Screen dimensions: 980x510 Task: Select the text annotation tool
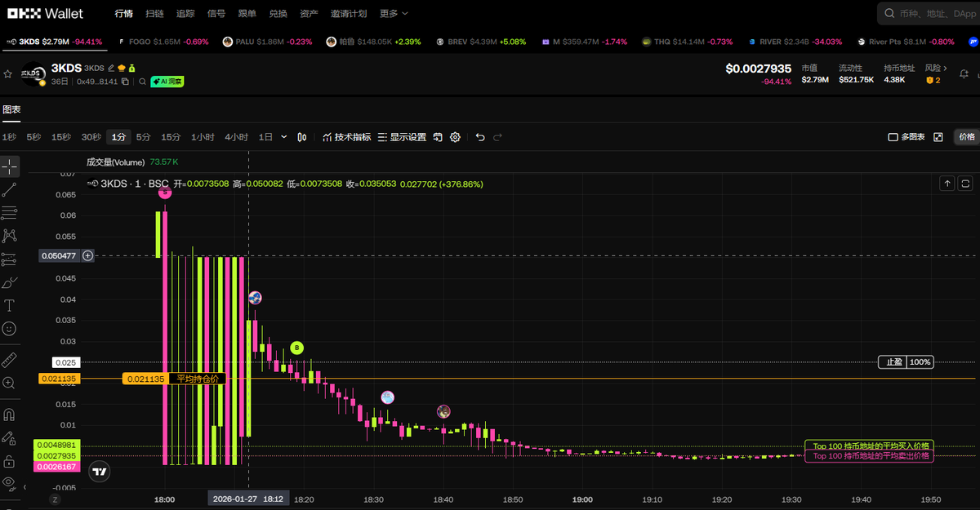point(10,305)
